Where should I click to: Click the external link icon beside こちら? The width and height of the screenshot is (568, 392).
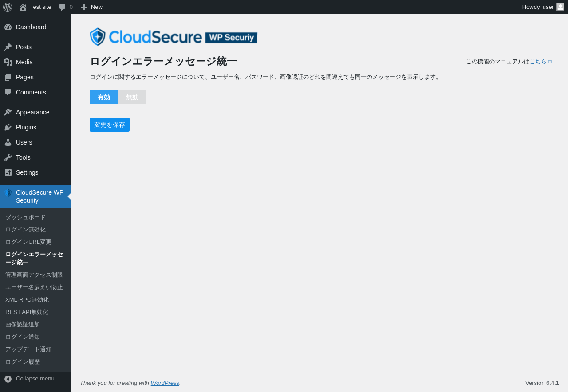click(550, 62)
